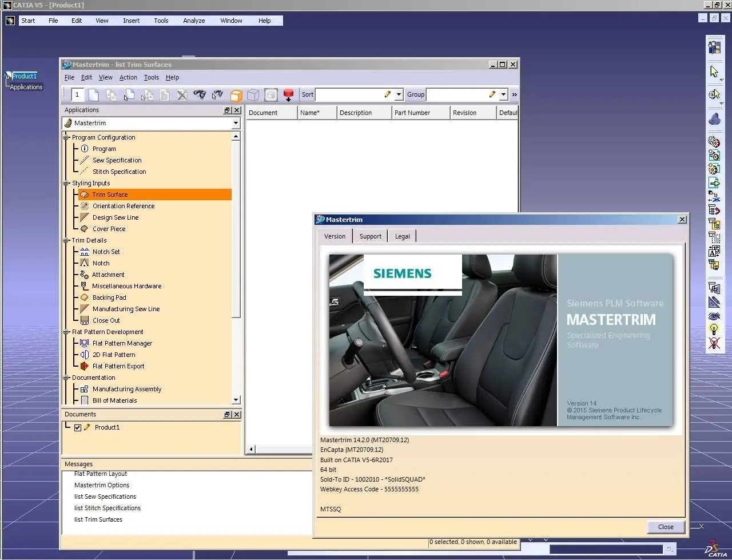732x560 pixels.
Task: Click the Sort input field
Action: [x=355, y=94]
